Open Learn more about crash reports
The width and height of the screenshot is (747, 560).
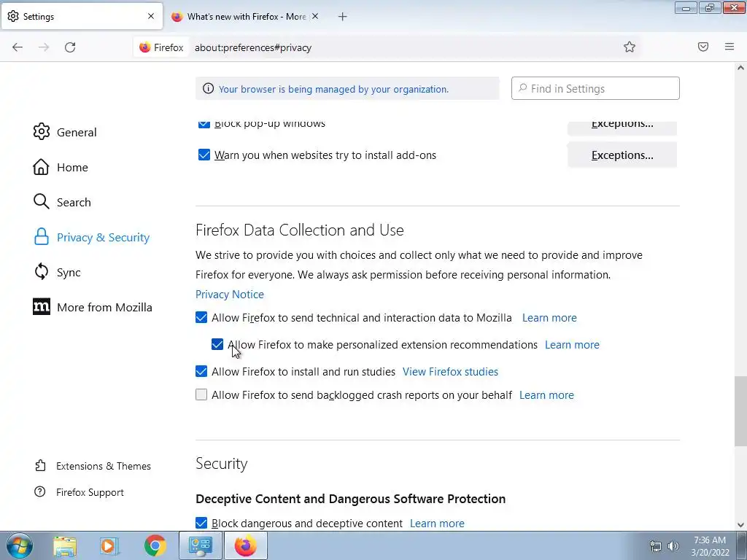point(546,394)
